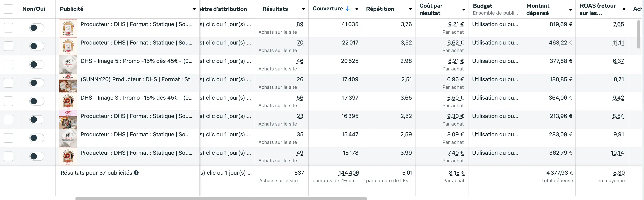Open thumbnail of the 41 035 couverture ad
The image size is (644, 200).
(x=68, y=28)
